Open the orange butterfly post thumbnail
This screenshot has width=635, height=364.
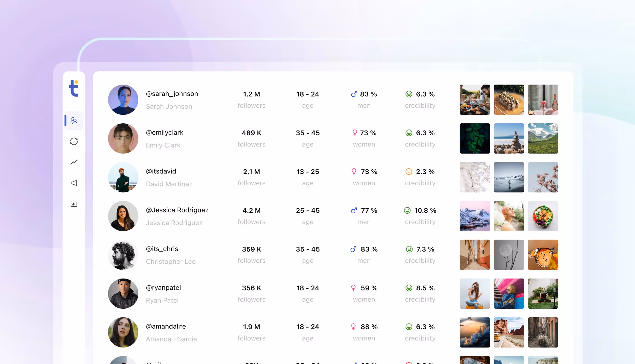(543, 255)
